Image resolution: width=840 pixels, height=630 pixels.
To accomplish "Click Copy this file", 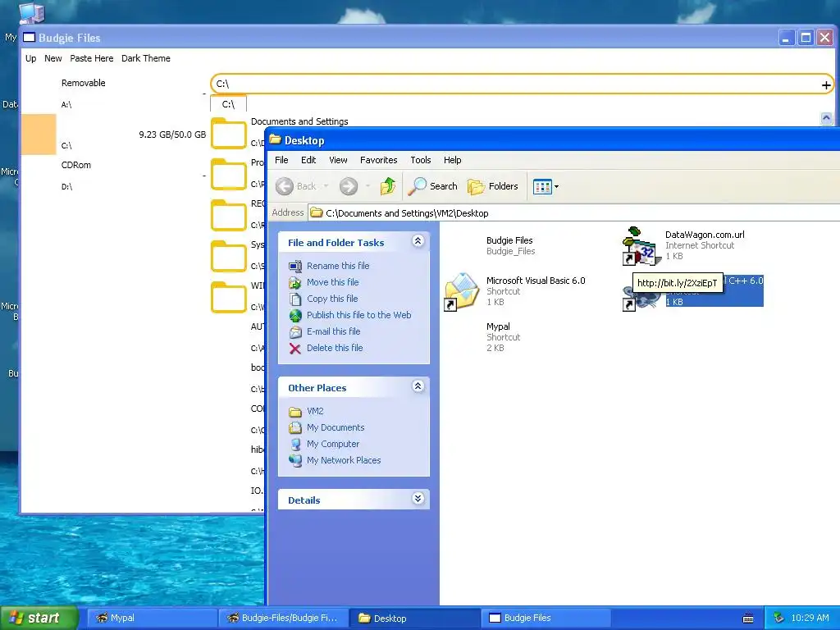I will [332, 299].
